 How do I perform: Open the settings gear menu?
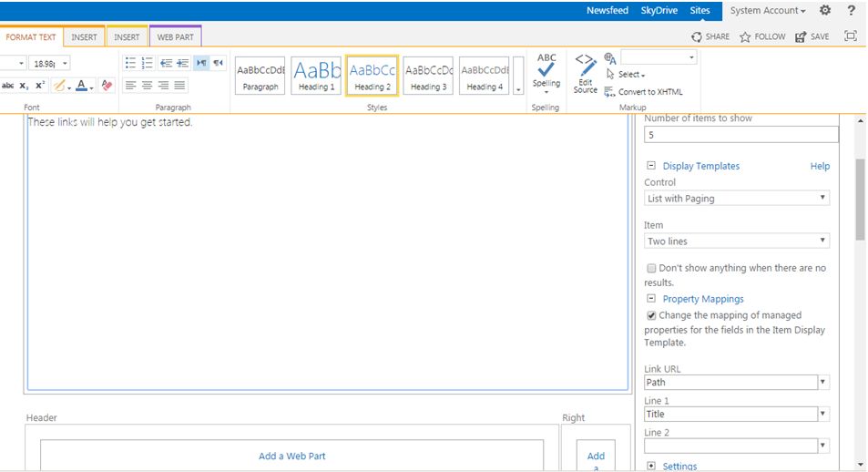825,10
